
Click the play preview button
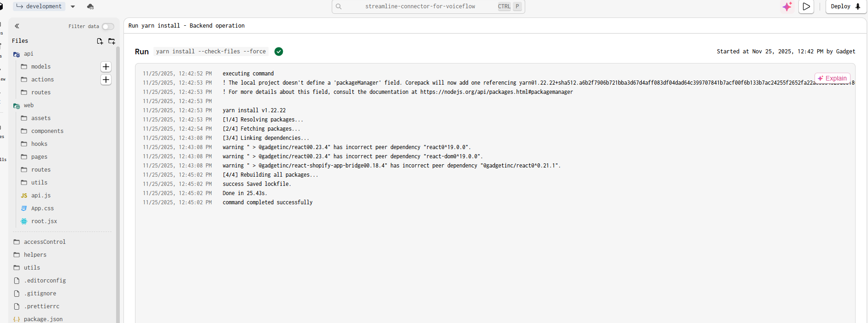tap(806, 6)
